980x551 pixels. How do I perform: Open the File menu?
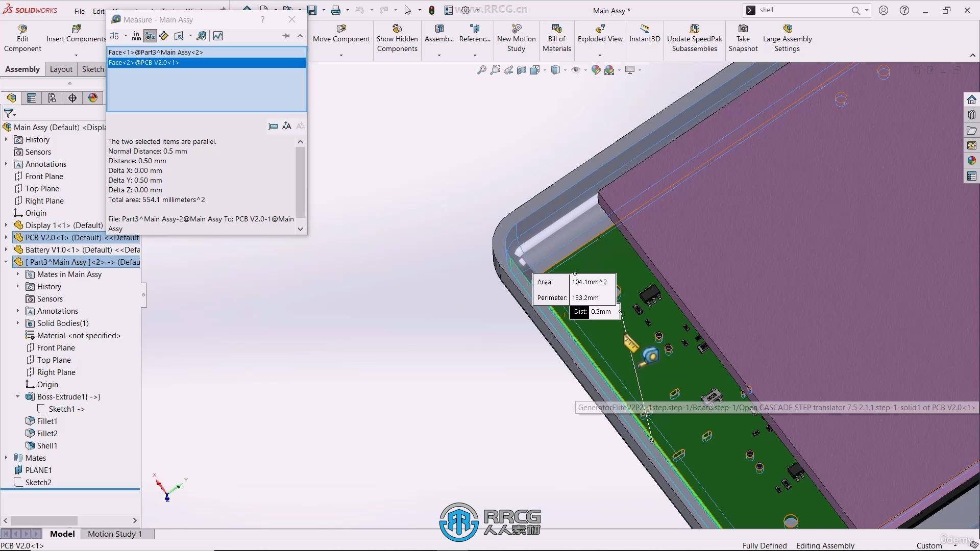click(x=80, y=11)
